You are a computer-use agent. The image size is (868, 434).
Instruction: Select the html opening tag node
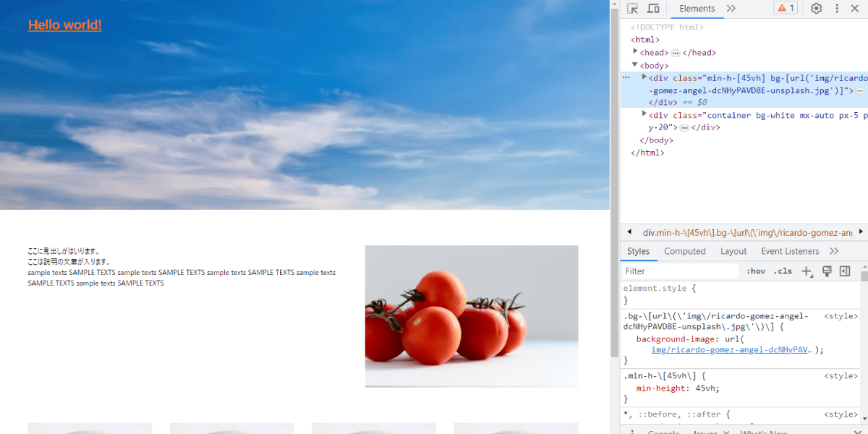[x=645, y=40]
